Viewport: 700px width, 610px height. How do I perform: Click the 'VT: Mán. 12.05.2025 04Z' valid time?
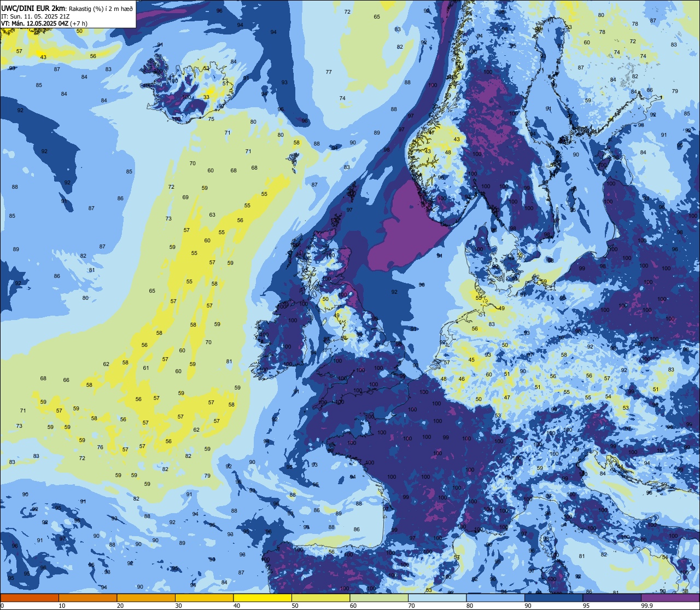tap(34, 24)
